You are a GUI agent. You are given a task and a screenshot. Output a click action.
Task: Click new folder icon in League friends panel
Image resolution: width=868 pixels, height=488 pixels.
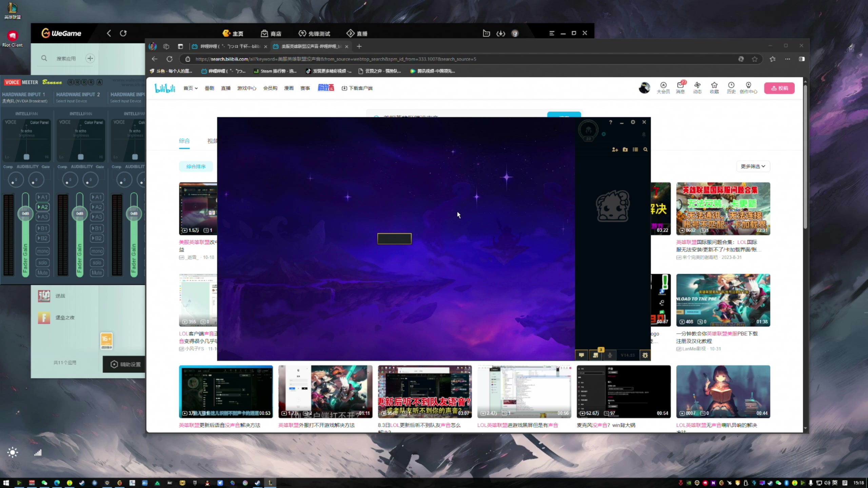(x=625, y=149)
